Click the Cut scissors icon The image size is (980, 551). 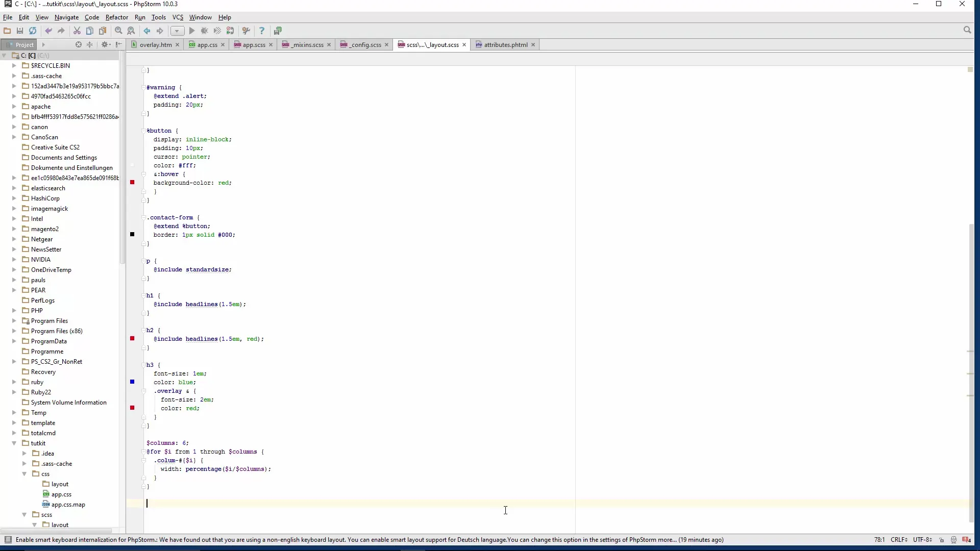77,31
